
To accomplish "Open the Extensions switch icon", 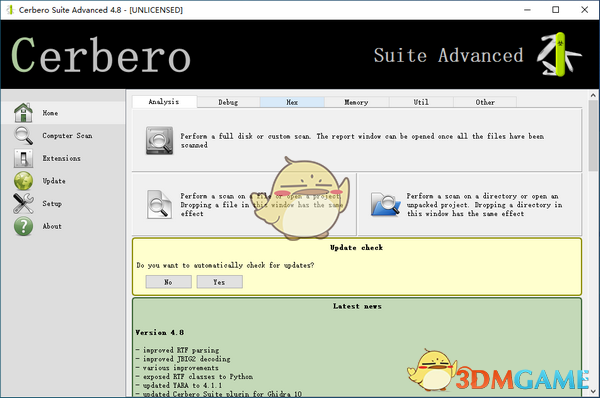I will point(23,158).
